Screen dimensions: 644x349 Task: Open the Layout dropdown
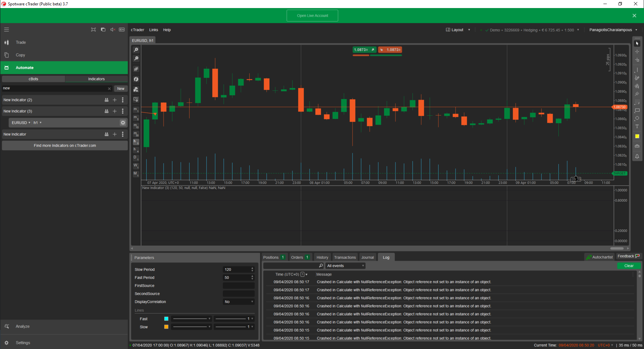(458, 30)
